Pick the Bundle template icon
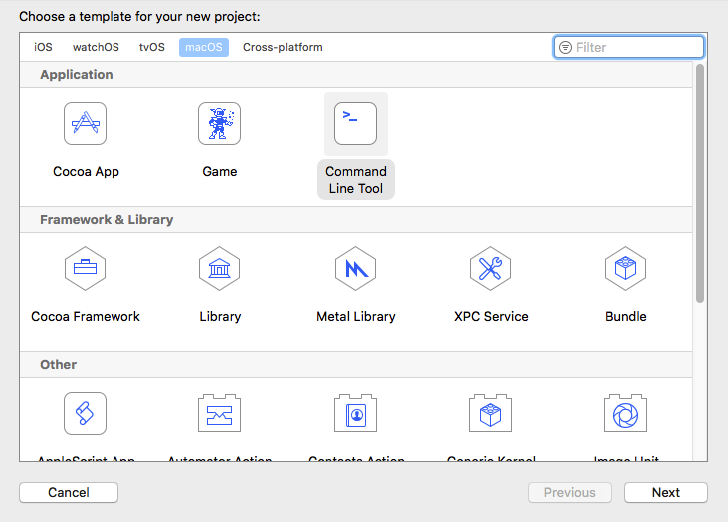 coord(625,268)
